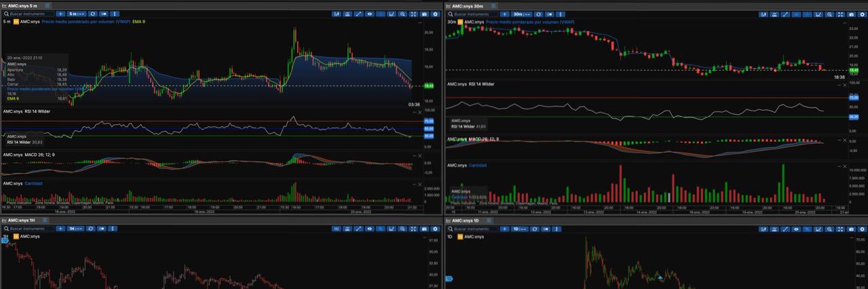Viewport: 868px width, 289px height.
Task: Click current price tag on 5m price axis
Action: pyautogui.click(x=429, y=86)
